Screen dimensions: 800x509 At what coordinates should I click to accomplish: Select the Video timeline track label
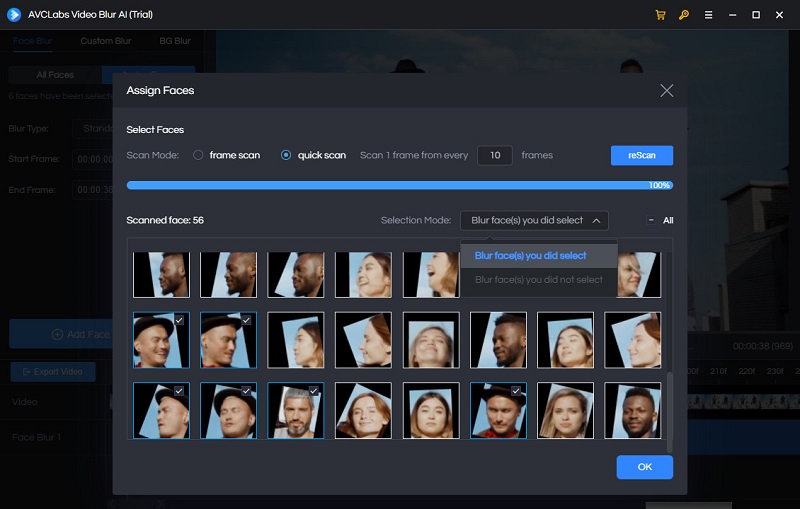[x=24, y=402]
